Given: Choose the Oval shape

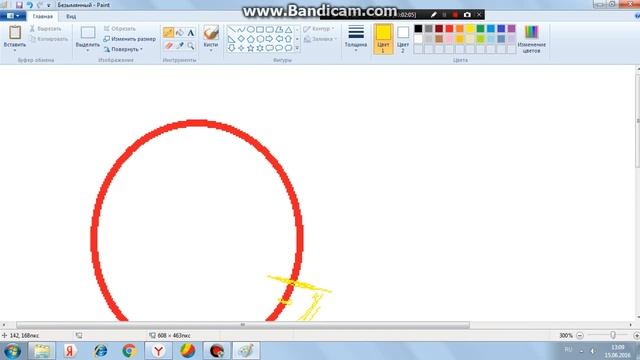Looking at the screenshot, I should [251, 29].
